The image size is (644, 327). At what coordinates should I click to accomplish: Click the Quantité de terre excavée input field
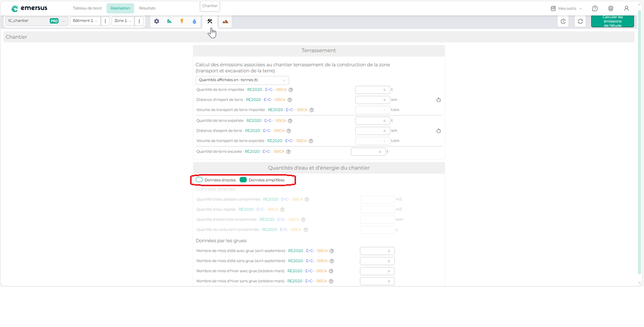click(x=368, y=151)
